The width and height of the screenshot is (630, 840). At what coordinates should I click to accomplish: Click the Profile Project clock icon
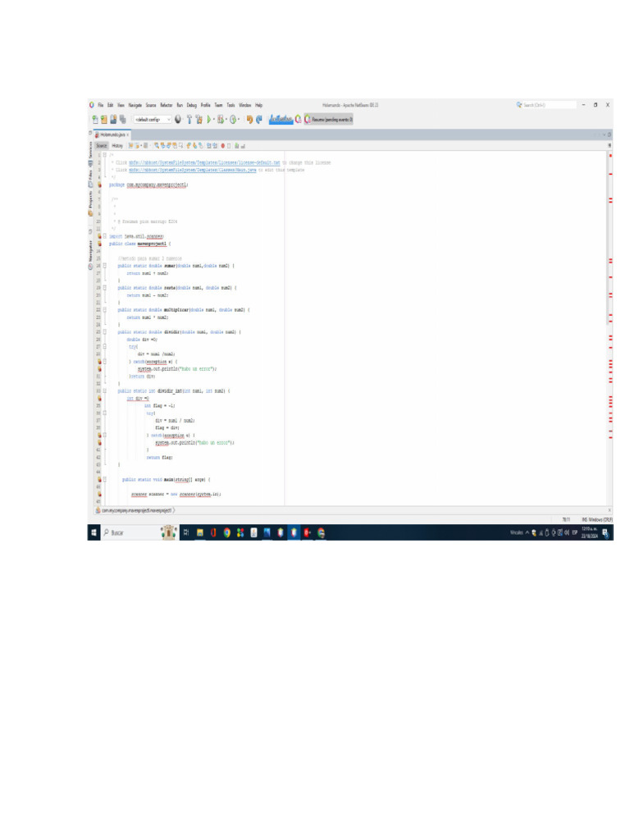click(x=232, y=119)
